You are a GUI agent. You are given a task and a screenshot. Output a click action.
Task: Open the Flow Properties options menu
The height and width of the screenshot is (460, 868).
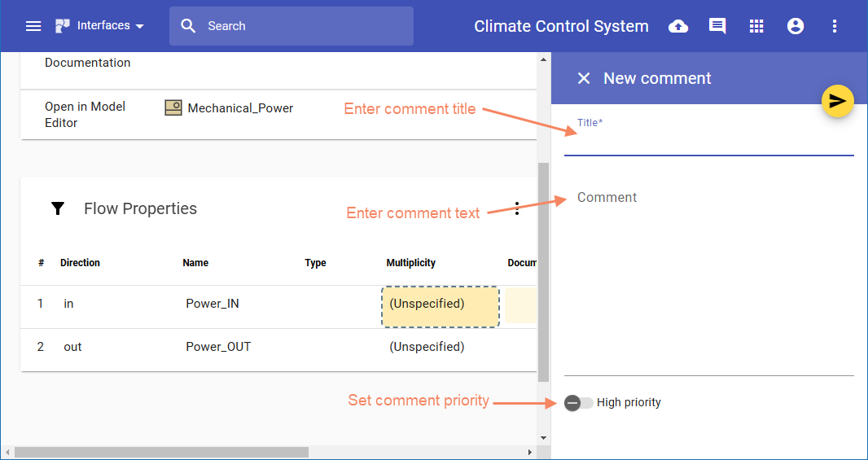(x=517, y=208)
